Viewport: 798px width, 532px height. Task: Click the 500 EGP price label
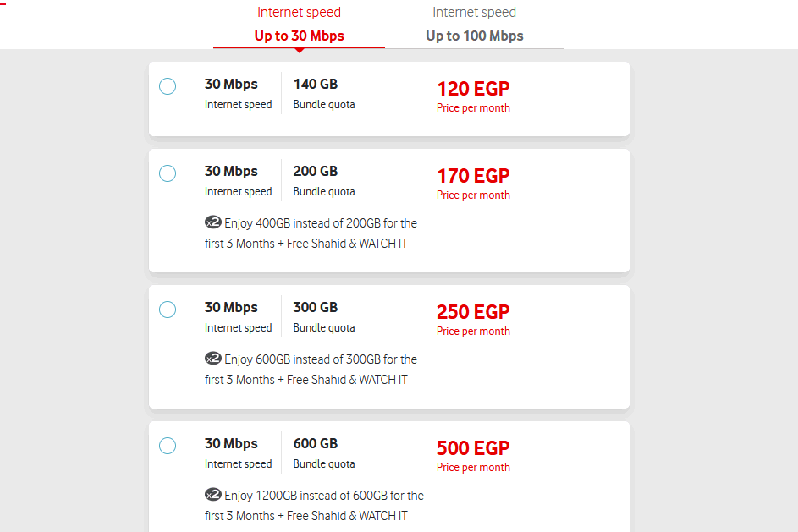[473, 448]
